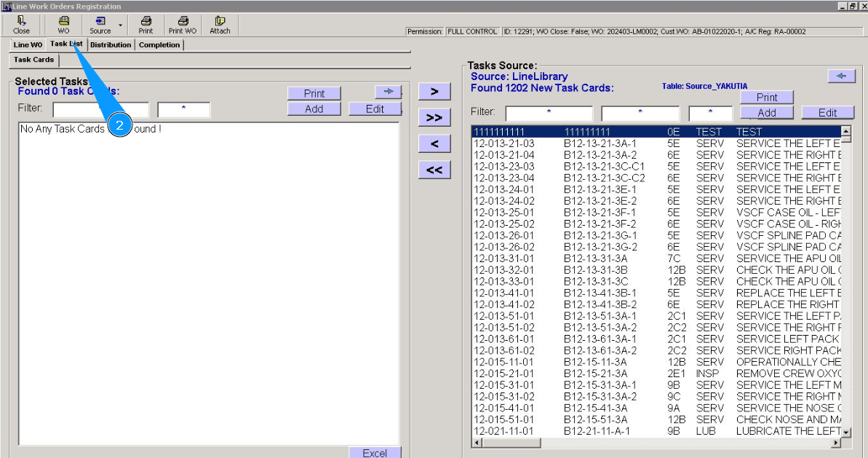
Task: Click the horizontal scrollbar left arrow
Action: [x=477, y=443]
